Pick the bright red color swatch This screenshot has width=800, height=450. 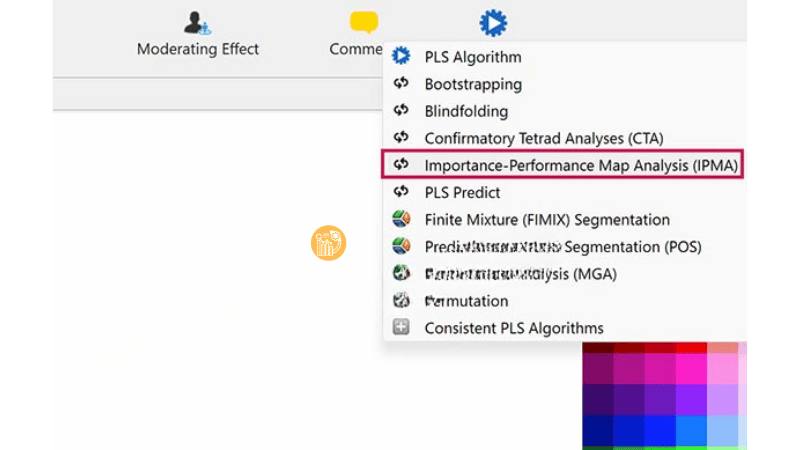click(691, 348)
